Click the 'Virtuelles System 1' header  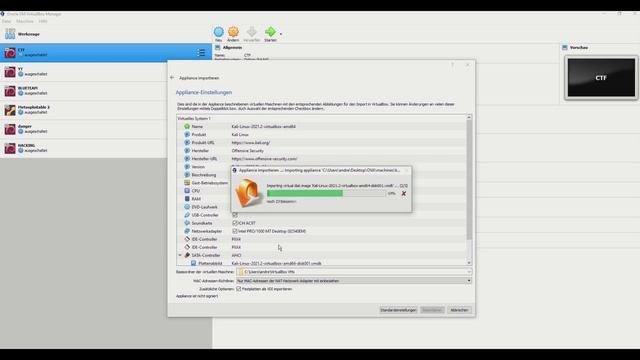coord(194,118)
